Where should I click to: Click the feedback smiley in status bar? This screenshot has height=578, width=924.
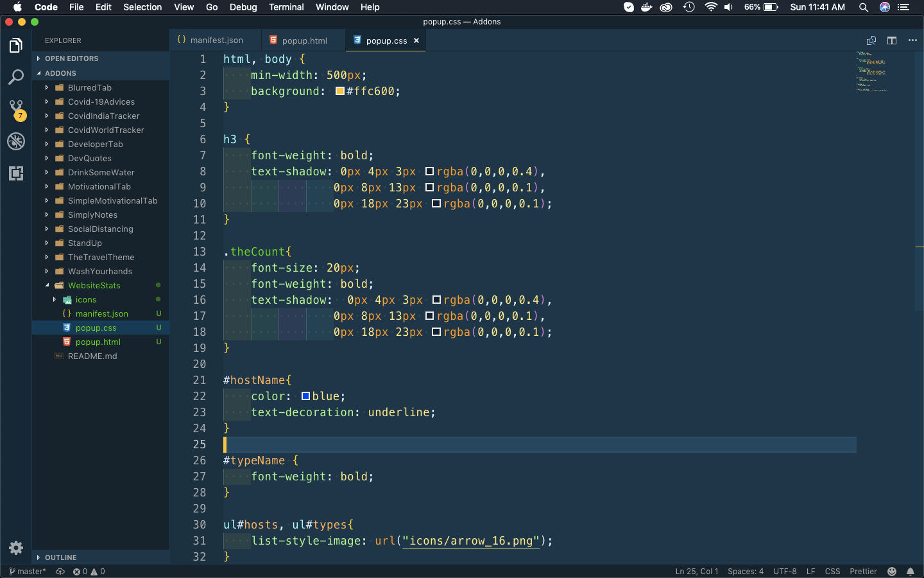[x=892, y=572]
